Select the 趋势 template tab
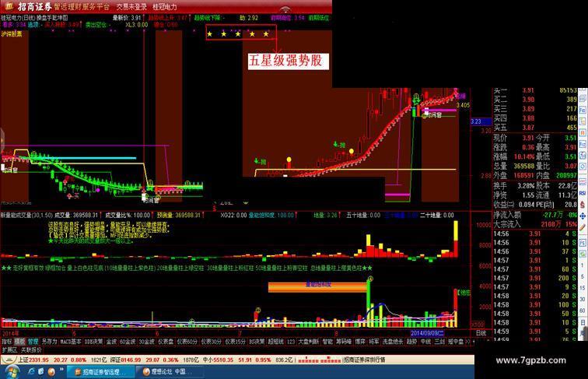Image resolution: width=588 pixels, height=379 pixels. [411, 342]
